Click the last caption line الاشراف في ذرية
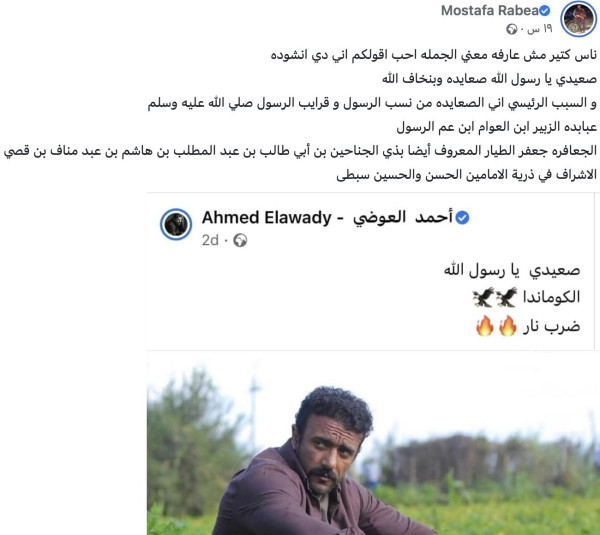The height and width of the screenshot is (535, 600). click(467, 175)
